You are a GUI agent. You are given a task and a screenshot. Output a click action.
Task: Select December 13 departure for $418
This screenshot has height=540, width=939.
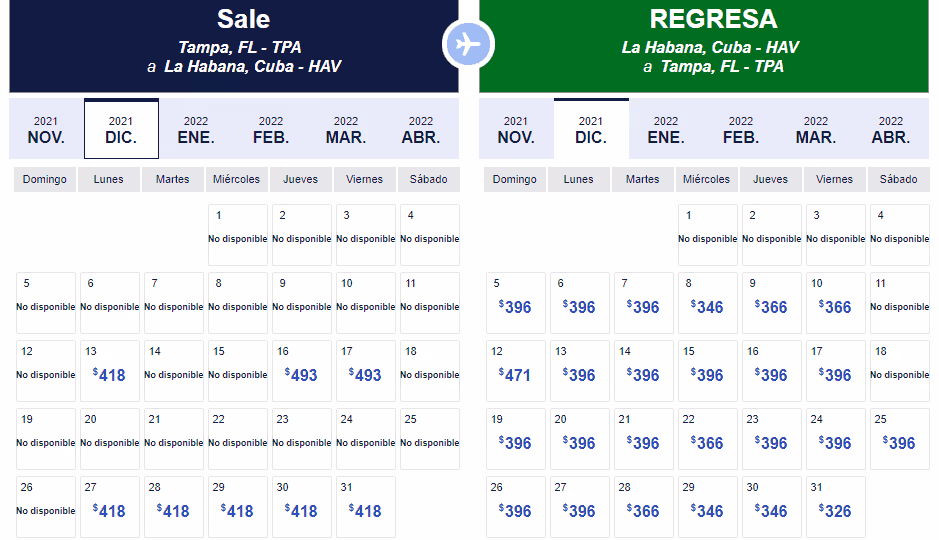(109, 371)
